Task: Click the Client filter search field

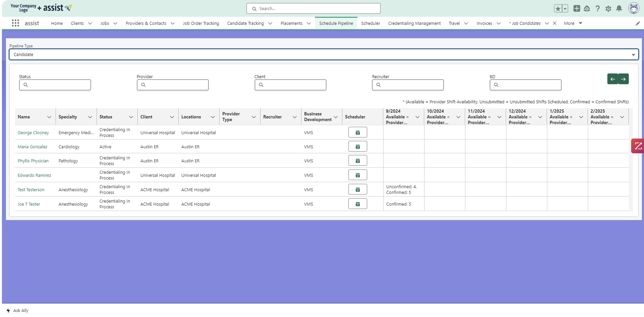Action: coord(290,85)
